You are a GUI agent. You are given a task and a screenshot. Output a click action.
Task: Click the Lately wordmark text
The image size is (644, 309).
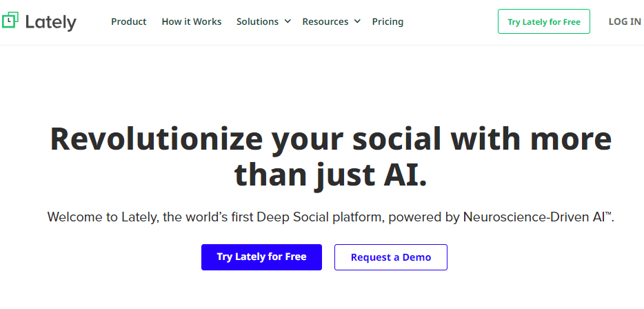tap(50, 22)
